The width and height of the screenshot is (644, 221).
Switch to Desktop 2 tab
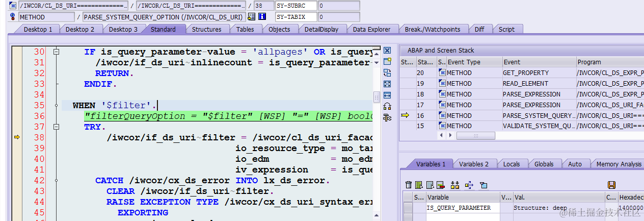pyautogui.click(x=80, y=29)
